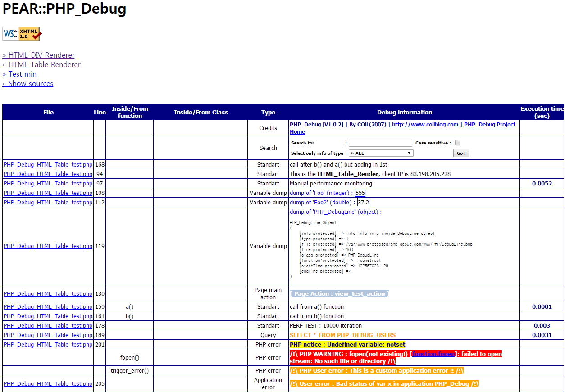
Task: Click the 0.003 execution time value
Action: pyautogui.click(x=542, y=326)
